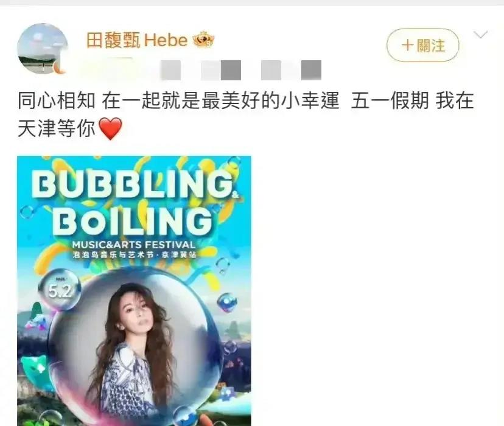The width and height of the screenshot is (504, 426).
Task: Click the red heart emoji in post
Action: [110, 128]
